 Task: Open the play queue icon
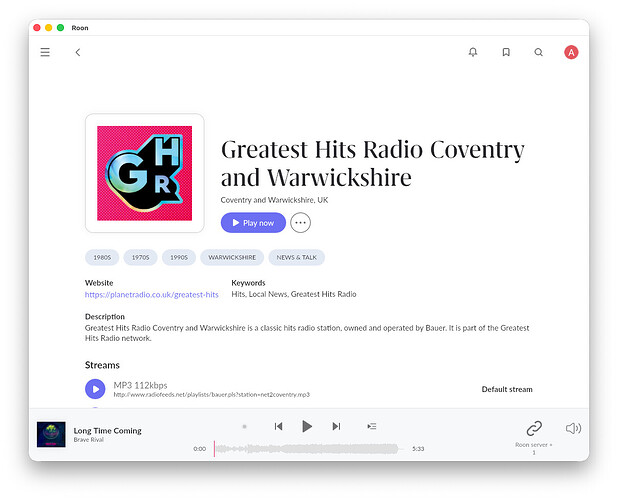[x=372, y=426]
